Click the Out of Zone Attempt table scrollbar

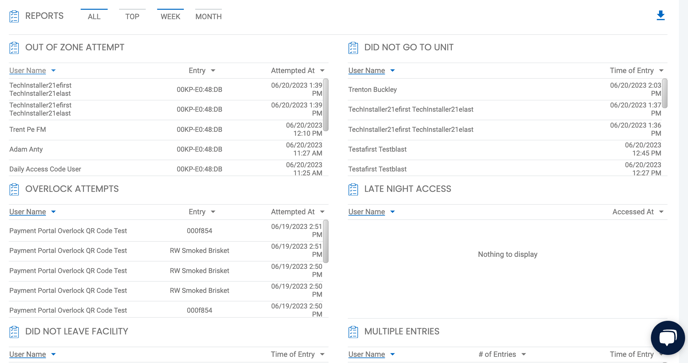tap(326, 104)
